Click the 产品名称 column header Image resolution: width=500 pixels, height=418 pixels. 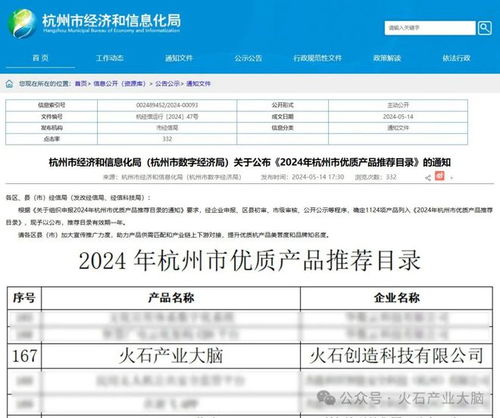pos(171,298)
